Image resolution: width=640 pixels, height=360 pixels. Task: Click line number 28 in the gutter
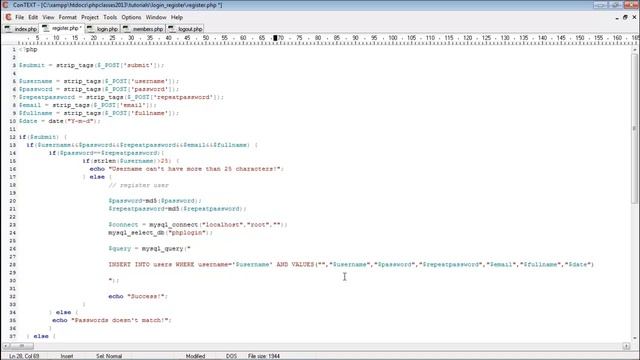12,264
